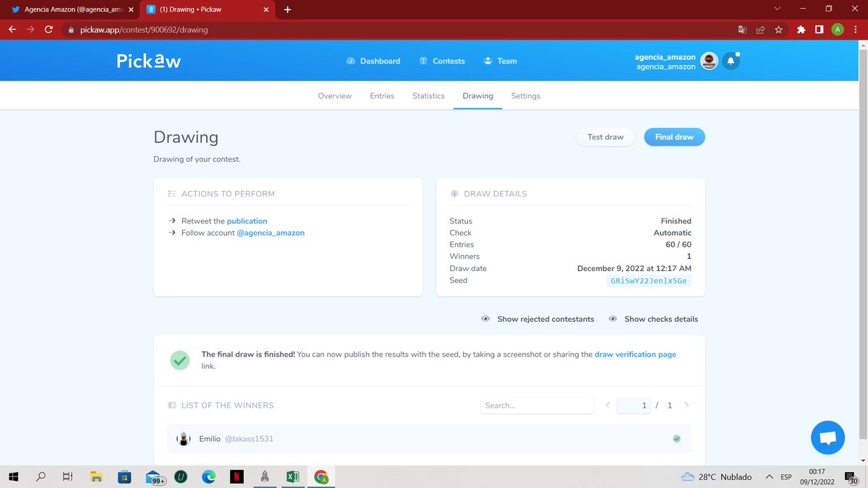Open the live chat support bubble
Image resolution: width=868 pixels, height=488 pixels.
point(828,438)
